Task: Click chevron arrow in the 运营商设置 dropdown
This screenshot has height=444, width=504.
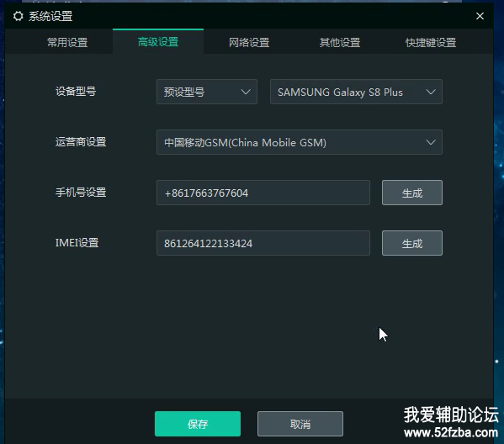Action: pos(431,142)
